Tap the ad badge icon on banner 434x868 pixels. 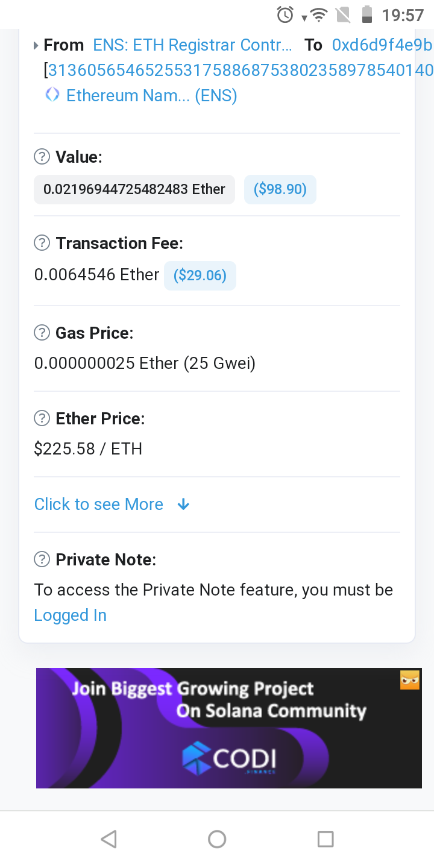(410, 680)
